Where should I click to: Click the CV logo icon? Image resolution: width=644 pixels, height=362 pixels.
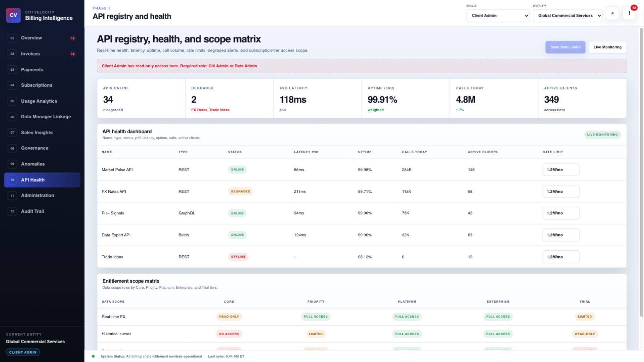click(13, 15)
